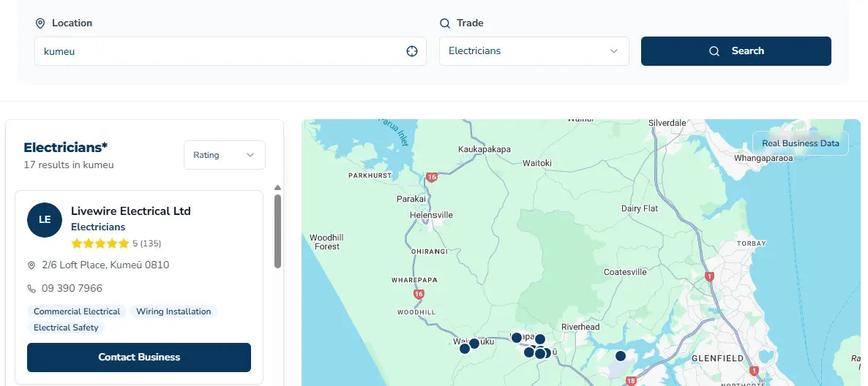The height and width of the screenshot is (386, 868).
Task: Click the map pin icon beside the Loft Place address
Action: pos(31,265)
